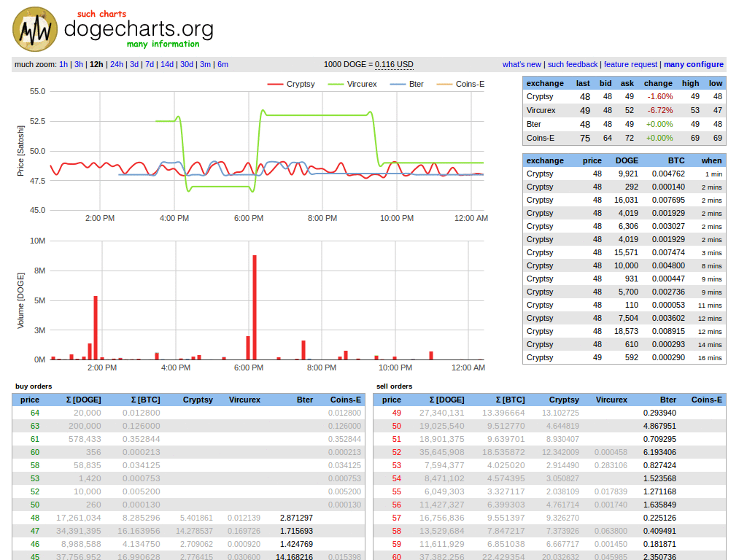Screen dimensions: 747x560
Task: Click buy order price 64
Action: [x=35, y=413]
